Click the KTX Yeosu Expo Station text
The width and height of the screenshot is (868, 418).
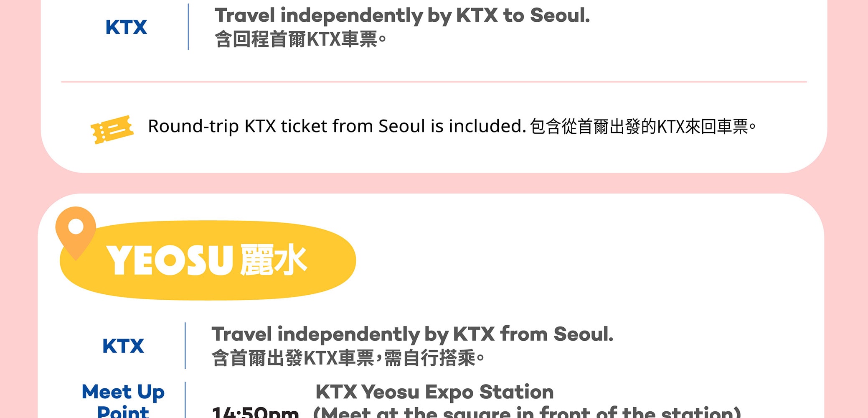pyautogui.click(x=434, y=392)
